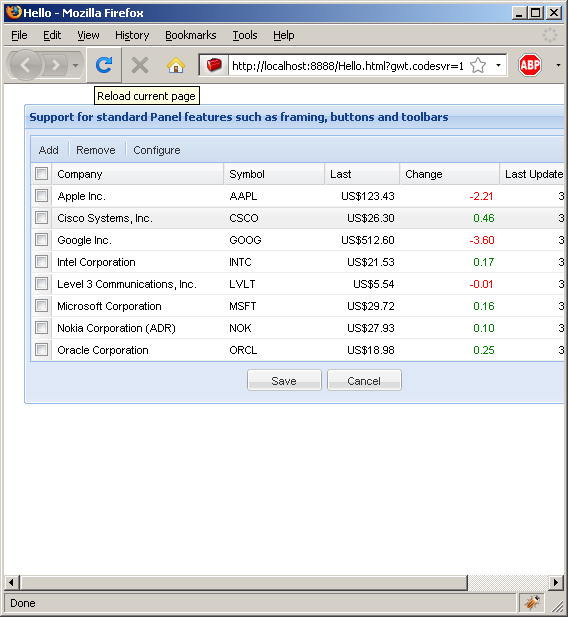Click the -0.01 change value

(x=481, y=284)
